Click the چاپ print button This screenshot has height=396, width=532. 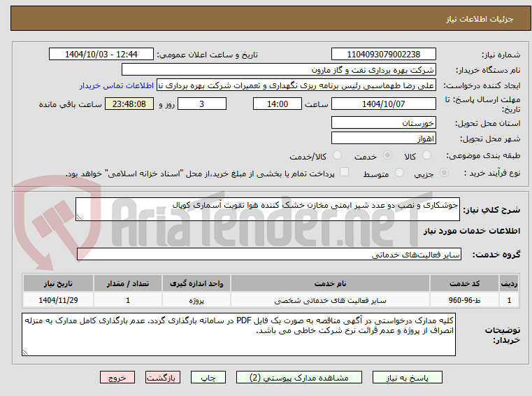(208, 377)
